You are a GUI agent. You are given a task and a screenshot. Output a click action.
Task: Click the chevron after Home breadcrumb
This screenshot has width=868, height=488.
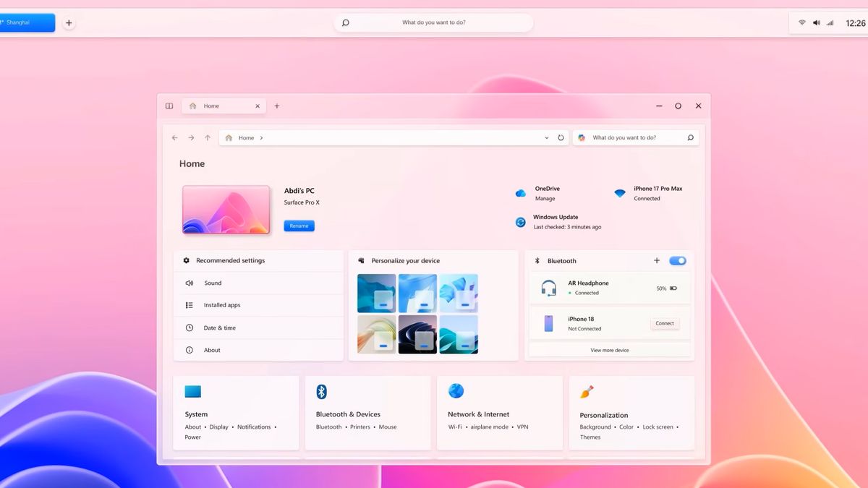click(261, 137)
